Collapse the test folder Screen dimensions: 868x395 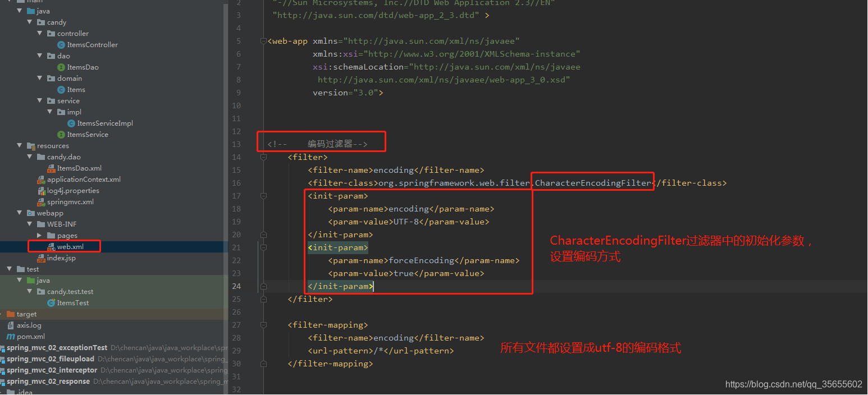[10, 269]
